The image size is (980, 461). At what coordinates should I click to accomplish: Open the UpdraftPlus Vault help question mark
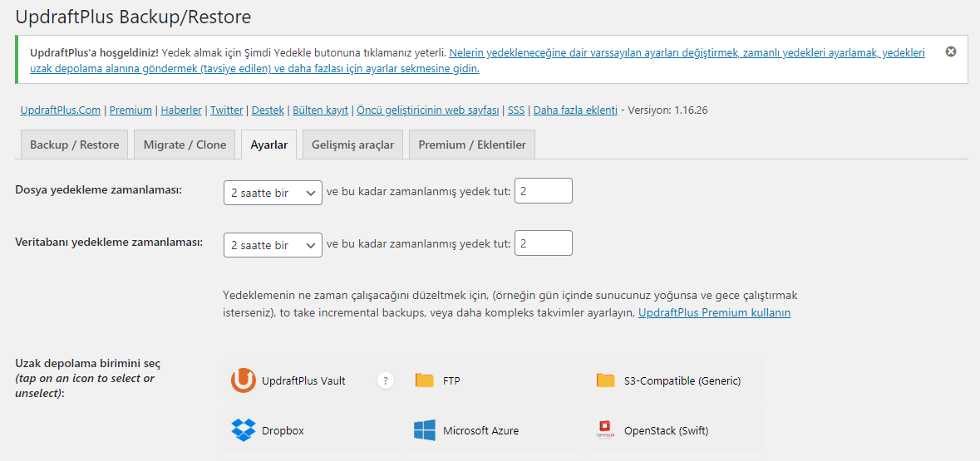(x=386, y=380)
